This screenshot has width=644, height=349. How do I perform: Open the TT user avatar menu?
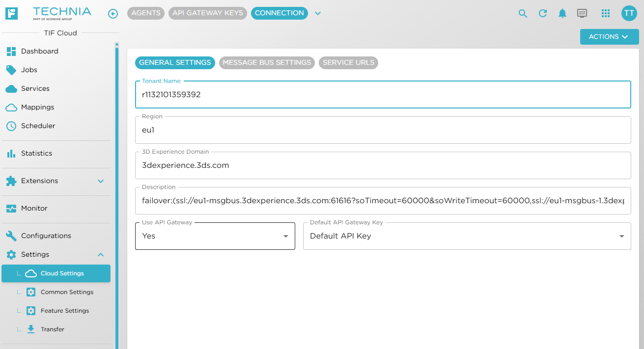[629, 13]
